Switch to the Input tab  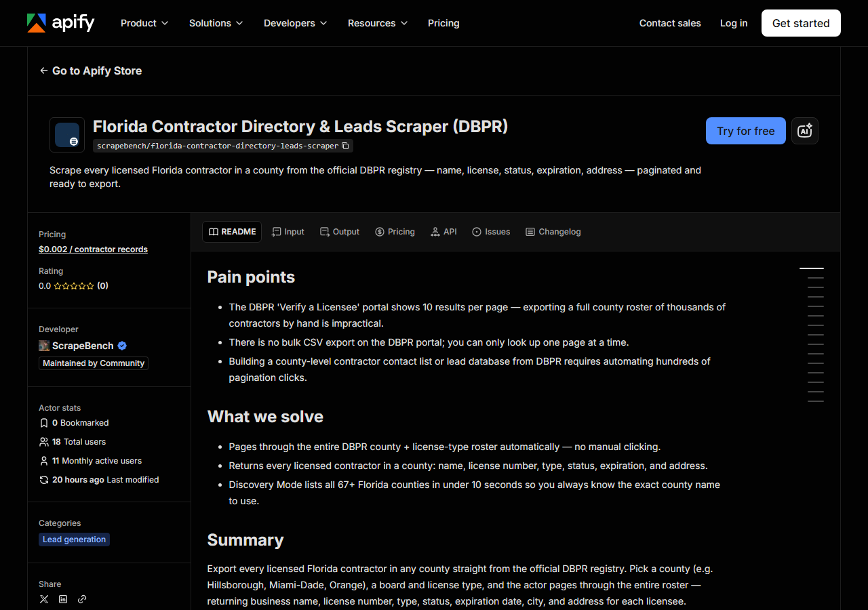point(288,232)
